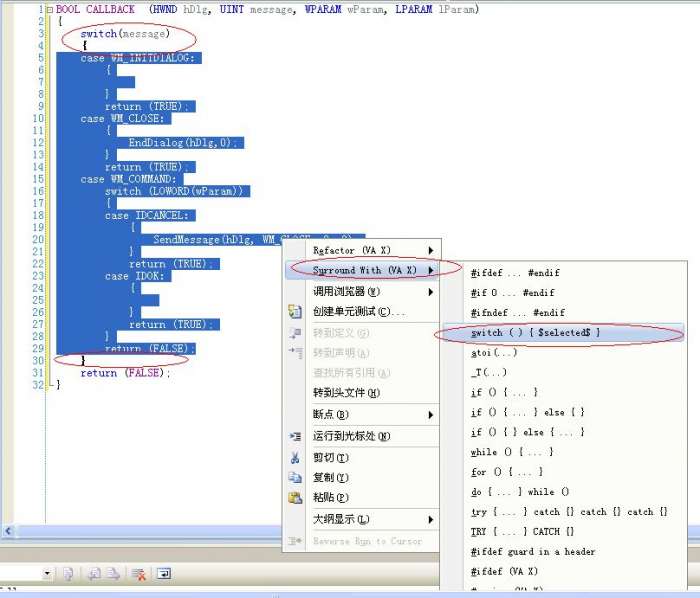Viewport: 700px width, 598px height.
Task: Open the 断点 menu entry
Action: point(362,415)
